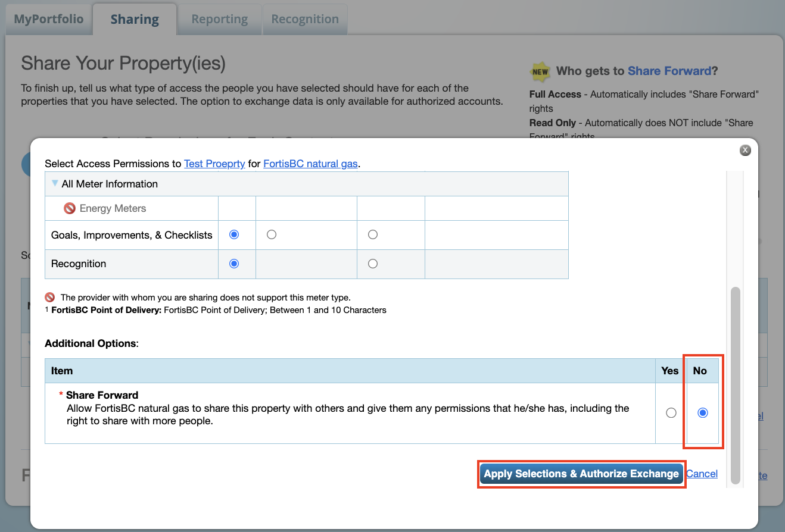Screen dimensions: 785x532
Task: Click the Energy Meters unsupported icon
Action: coord(70,209)
